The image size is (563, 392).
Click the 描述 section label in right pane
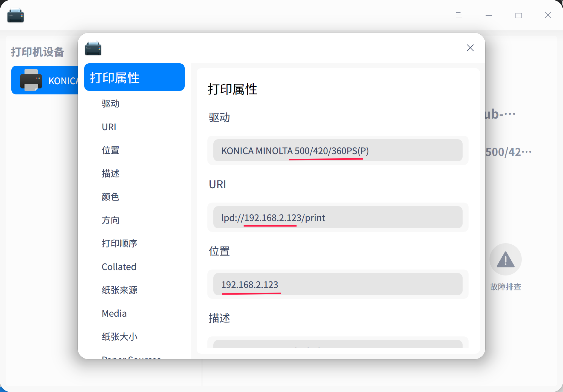tap(219, 318)
